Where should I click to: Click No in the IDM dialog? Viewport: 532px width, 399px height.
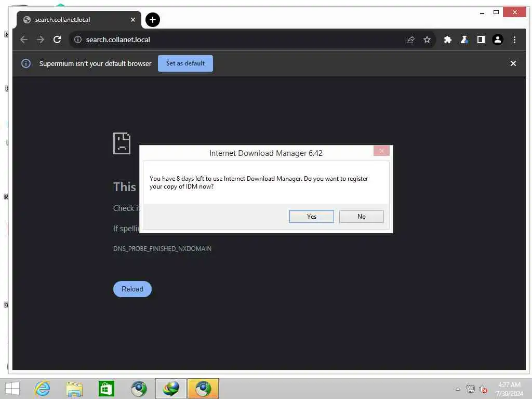click(362, 217)
